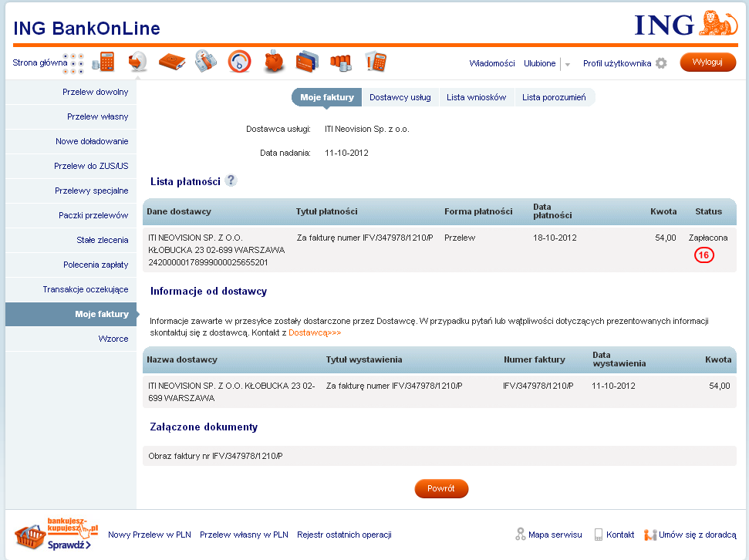The height and width of the screenshot is (560, 749).
Task: Open Rejestr ostatnich operacji footer link
Action: 344,535
